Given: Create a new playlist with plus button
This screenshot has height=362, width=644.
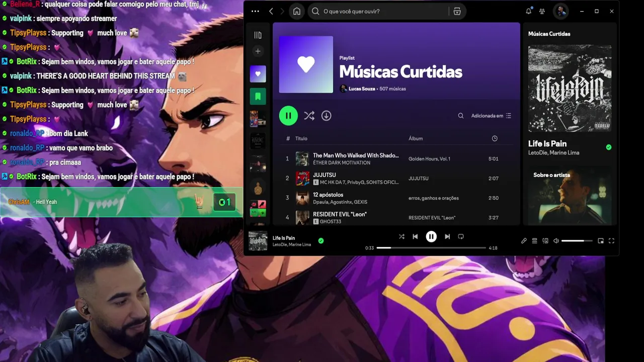Looking at the screenshot, I should click(258, 51).
